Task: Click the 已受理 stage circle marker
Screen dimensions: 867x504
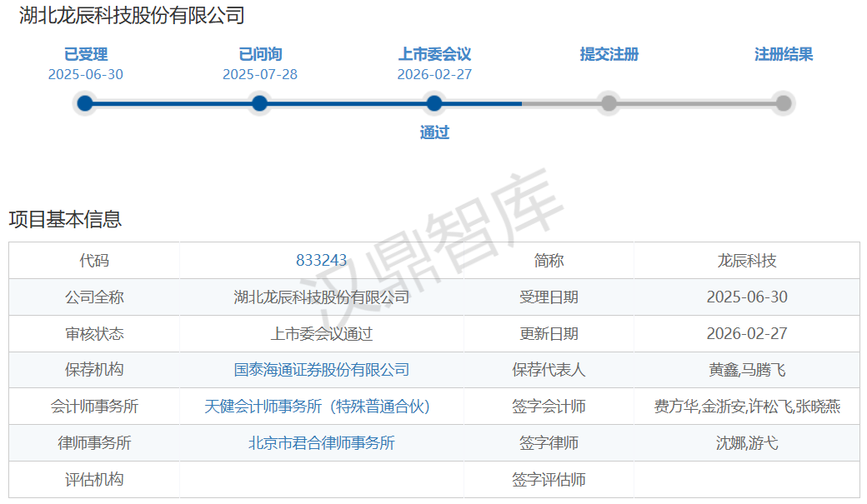Action: [x=85, y=103]
